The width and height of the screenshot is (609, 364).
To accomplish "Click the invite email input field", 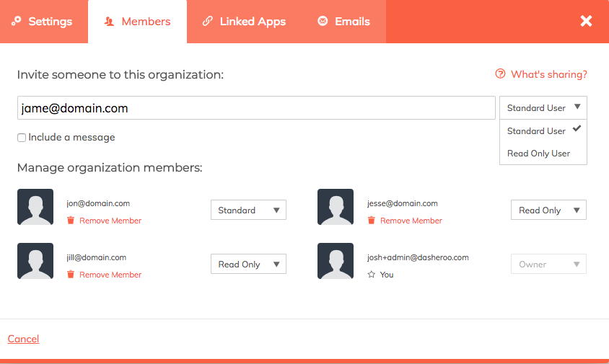I will point(256,108).
